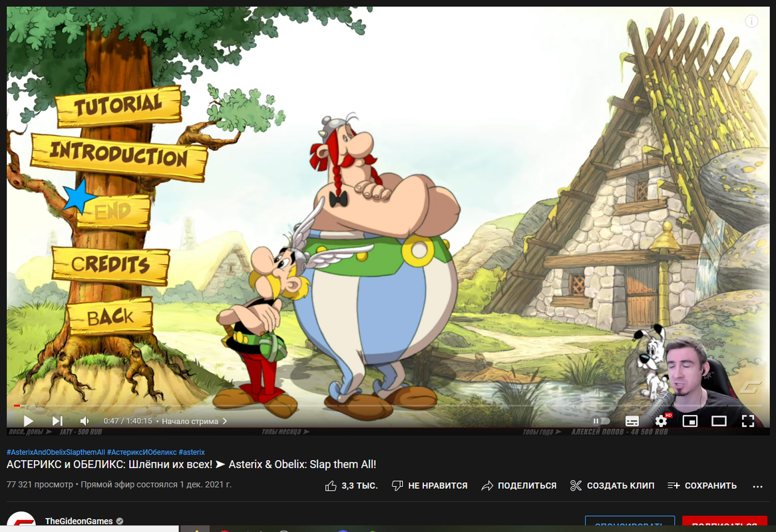Create a clip with 'Создать клип'

click(612, 485)
